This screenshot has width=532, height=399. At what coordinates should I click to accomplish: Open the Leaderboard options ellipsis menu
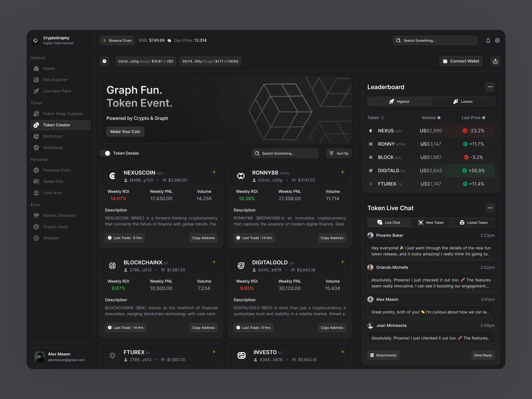click(x=490, y=87)
